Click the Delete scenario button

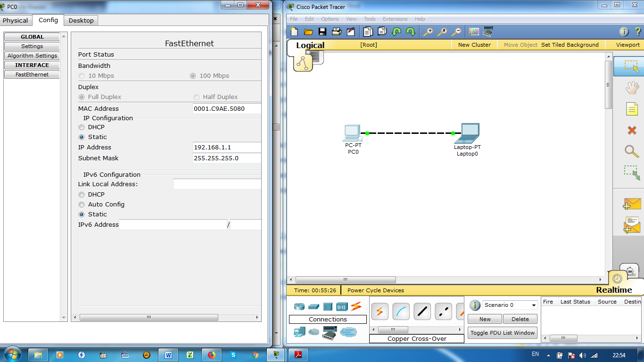(x=520, y=319)
